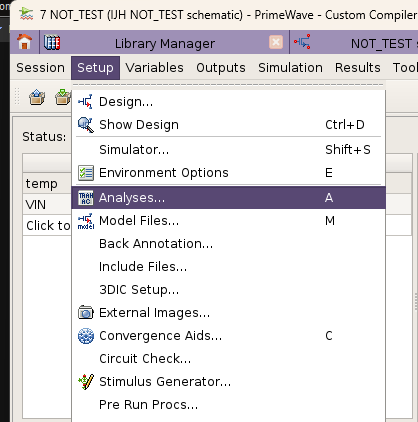Open Model Files... menu item
This screenshot has width=418, height=422.
[228, 221]
